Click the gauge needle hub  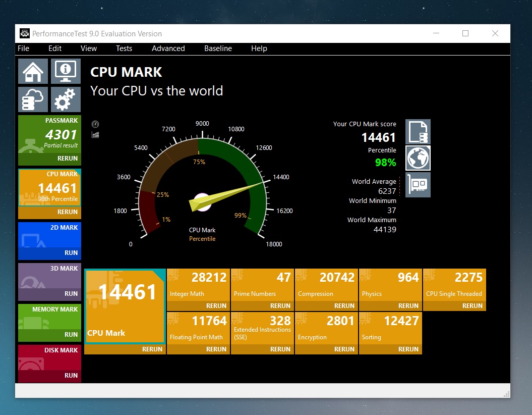click(202, 202)
